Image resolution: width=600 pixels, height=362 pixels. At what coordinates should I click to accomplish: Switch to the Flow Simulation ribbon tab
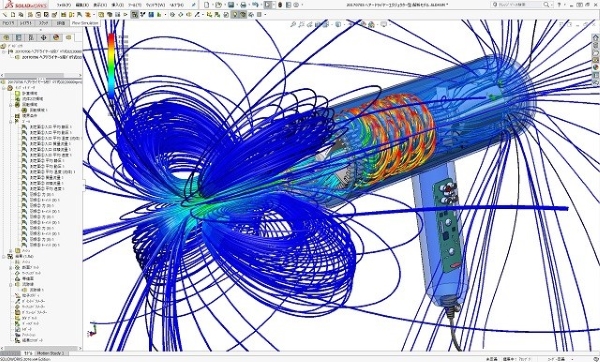(85, 23)
